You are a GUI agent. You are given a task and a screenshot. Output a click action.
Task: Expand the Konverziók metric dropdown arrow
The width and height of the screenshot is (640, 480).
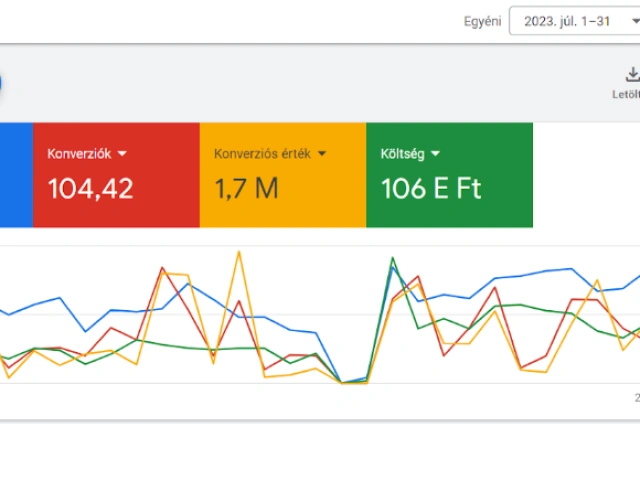tap(122, 154)
